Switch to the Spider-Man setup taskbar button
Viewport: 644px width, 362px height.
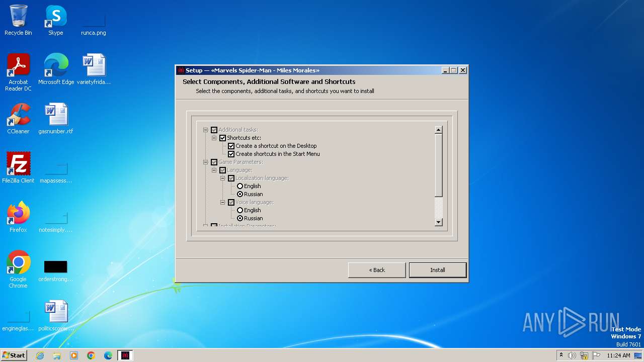click(125, 355)
